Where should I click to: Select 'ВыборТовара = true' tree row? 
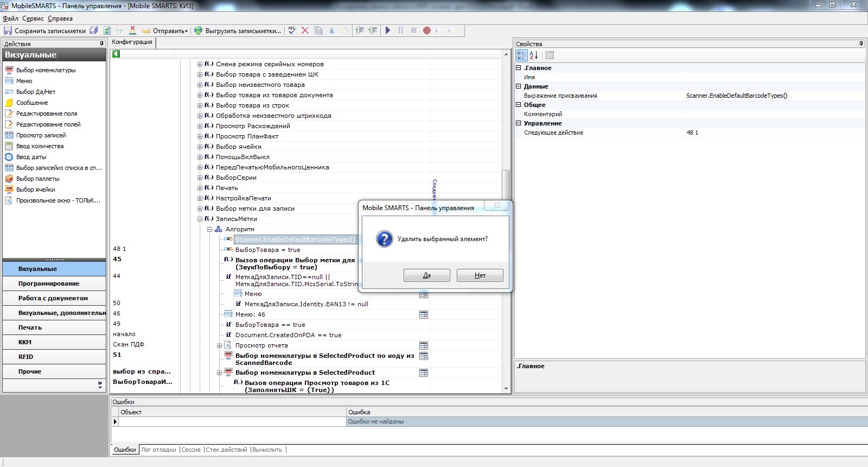click(x=267, y=250)
